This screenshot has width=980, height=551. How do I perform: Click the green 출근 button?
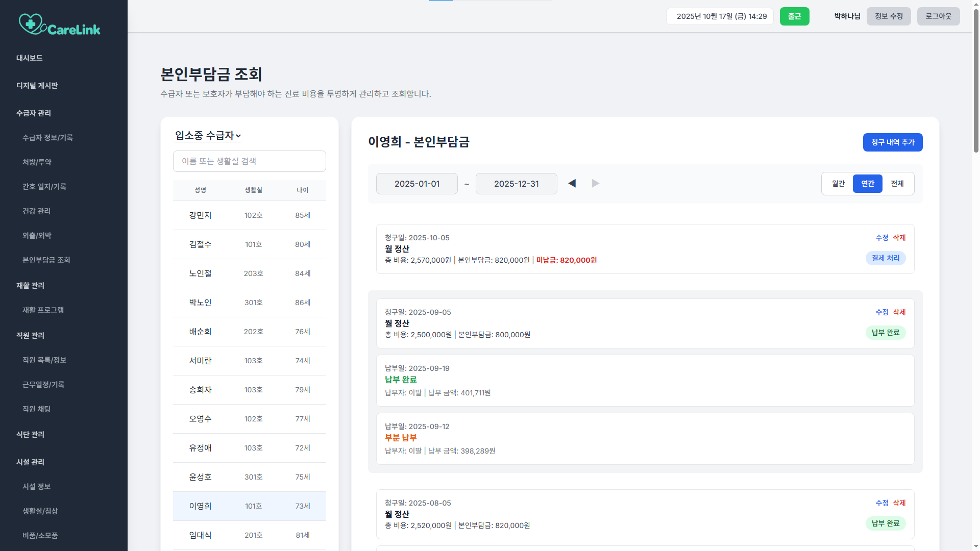coord(794,16)
